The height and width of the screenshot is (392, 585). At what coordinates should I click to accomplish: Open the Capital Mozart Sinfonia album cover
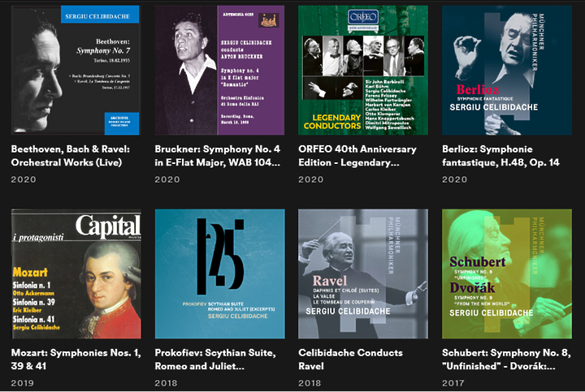click(x=76, y=274)
